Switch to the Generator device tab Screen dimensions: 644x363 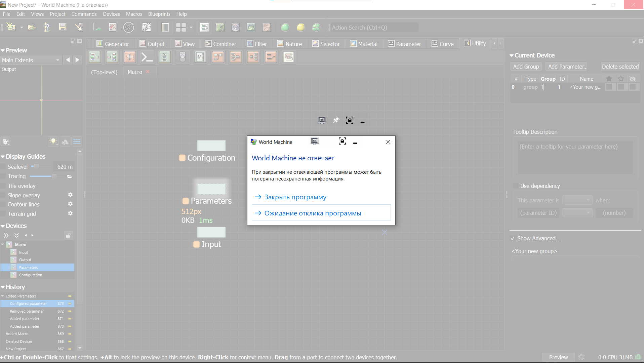113,44
